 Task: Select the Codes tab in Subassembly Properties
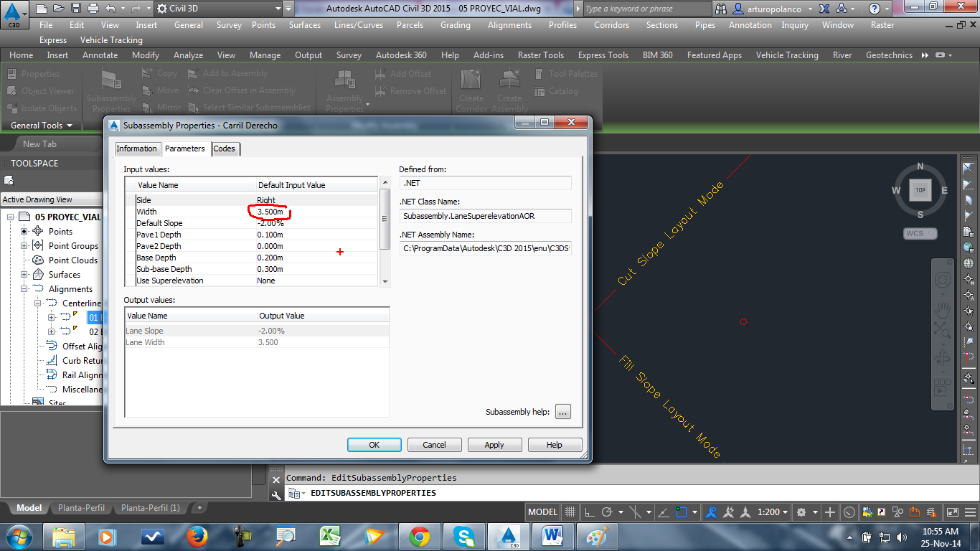click(224, 149)
